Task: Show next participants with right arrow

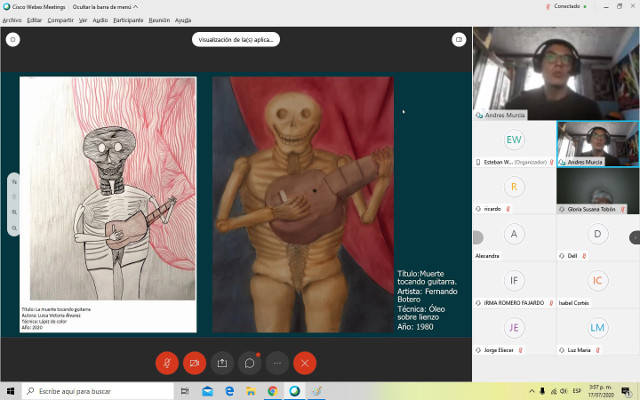Action: [x=635, y=237]
